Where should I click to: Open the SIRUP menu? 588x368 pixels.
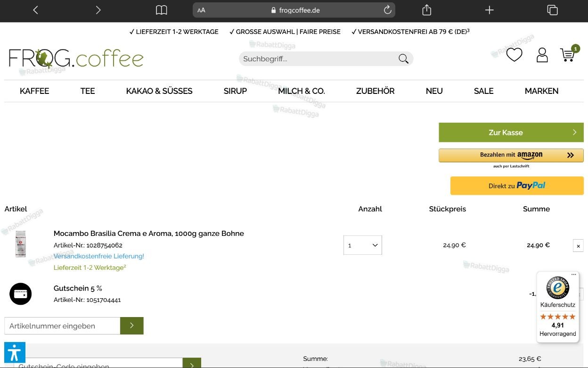(235, 91)
